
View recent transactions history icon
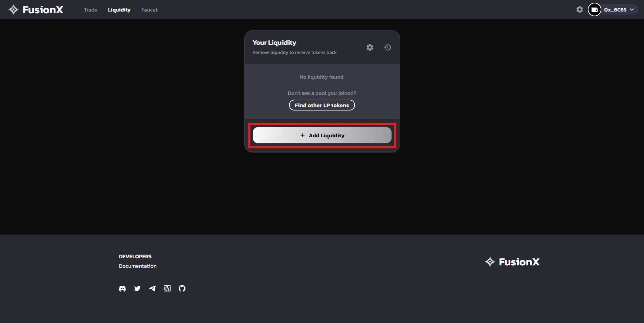click(x=387, y=47)
